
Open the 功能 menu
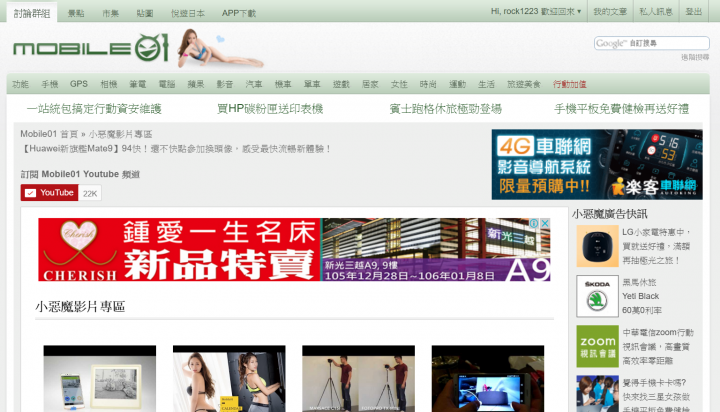tap(20, 84)
